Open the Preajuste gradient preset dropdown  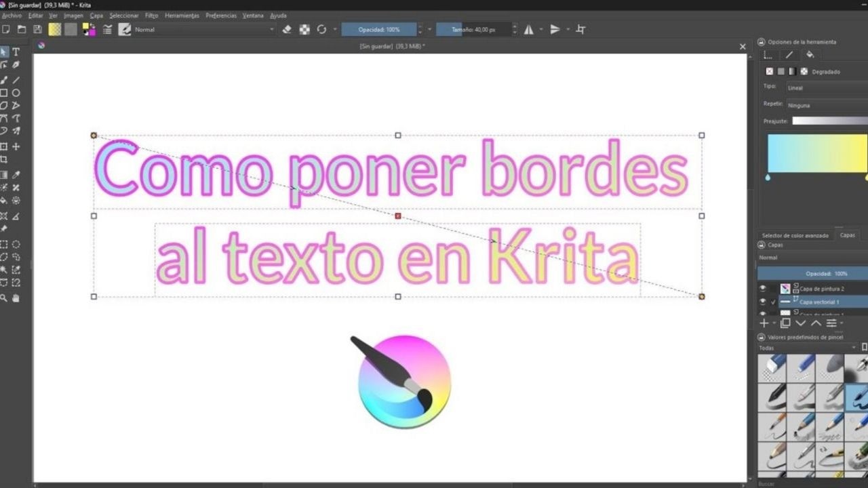[x=830, y=121]
